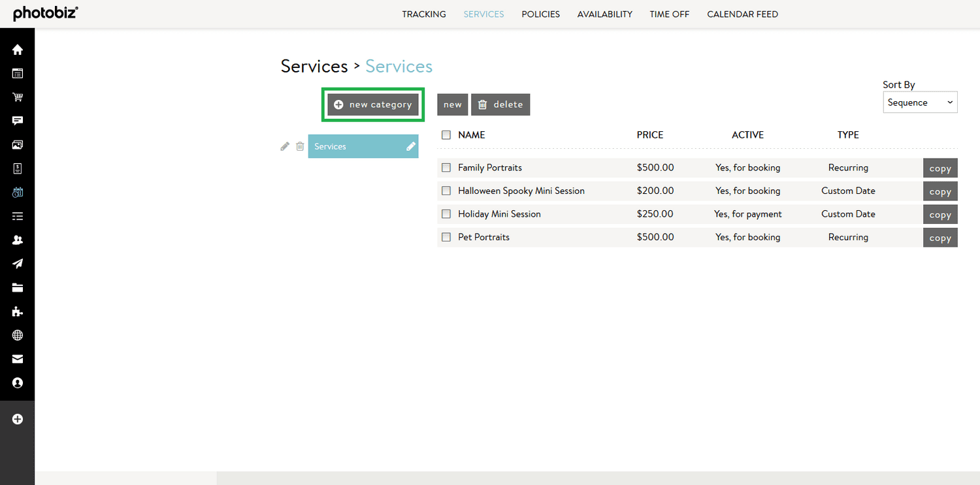The height and width of the screenshot is (485, 980).
Task: Open the globe website icon in sidebar
Action: tap(18, 335)
